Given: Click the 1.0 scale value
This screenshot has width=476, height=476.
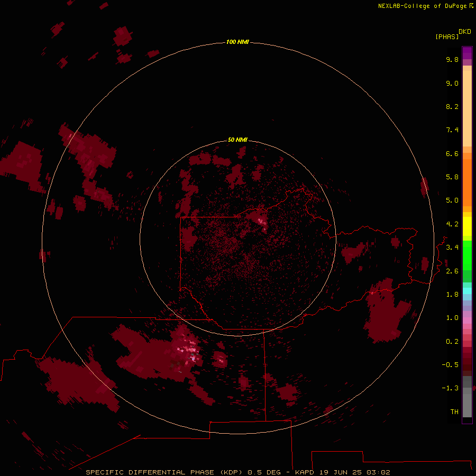Looking at the screenshot, I should coord(452,318).
